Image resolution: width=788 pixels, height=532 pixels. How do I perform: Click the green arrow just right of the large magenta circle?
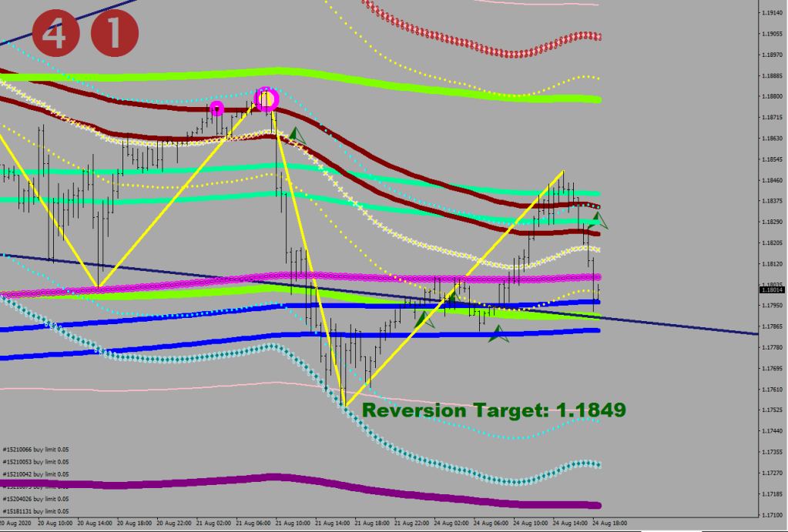pos(295,135)
